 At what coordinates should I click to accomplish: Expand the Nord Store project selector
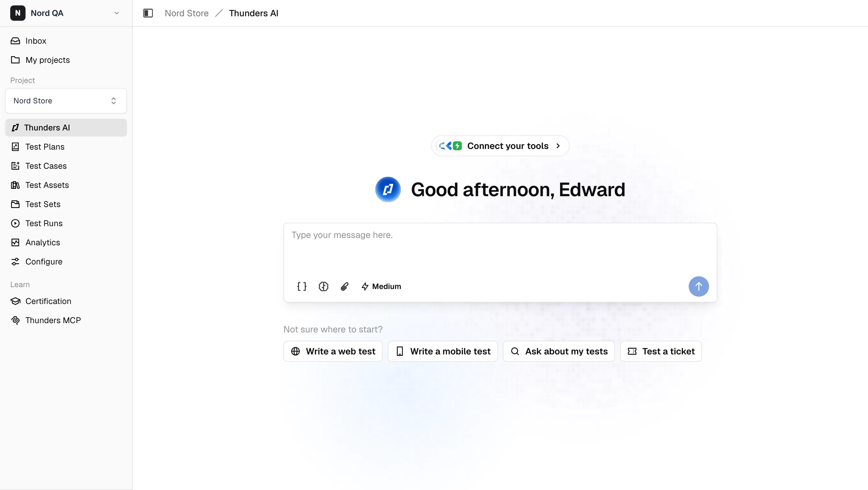pyautogui.click(x=66, y=101)
